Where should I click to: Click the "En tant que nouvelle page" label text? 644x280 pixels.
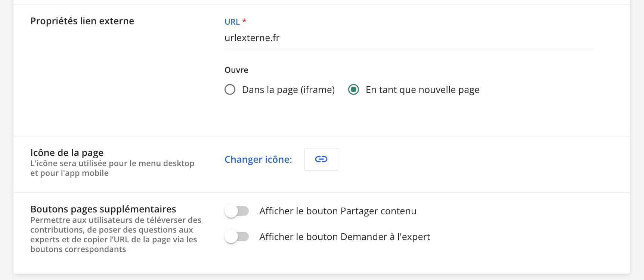point(422,90)
